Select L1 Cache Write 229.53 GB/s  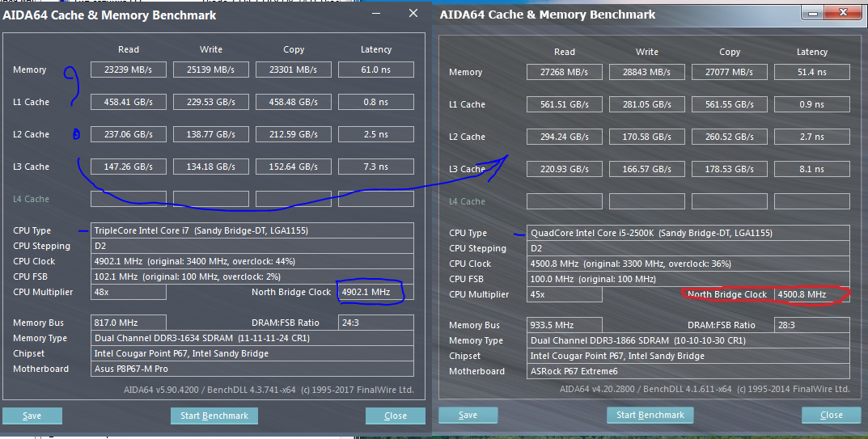click(211, 102)
